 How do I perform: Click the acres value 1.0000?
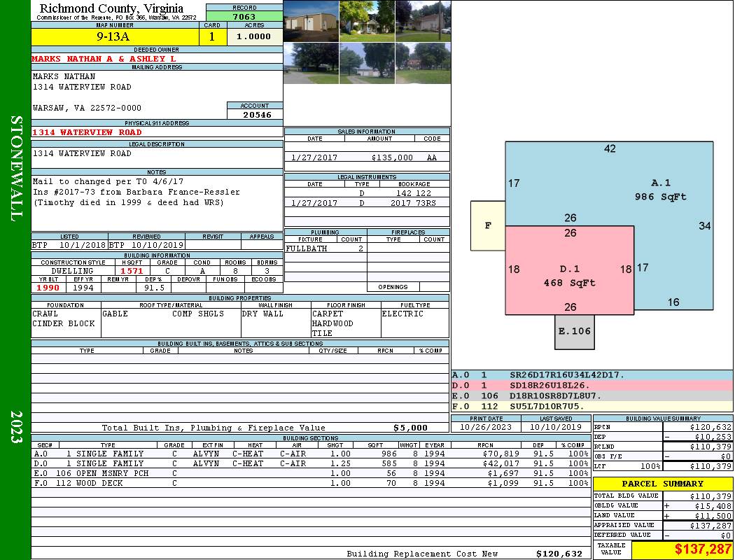(254, 36)
